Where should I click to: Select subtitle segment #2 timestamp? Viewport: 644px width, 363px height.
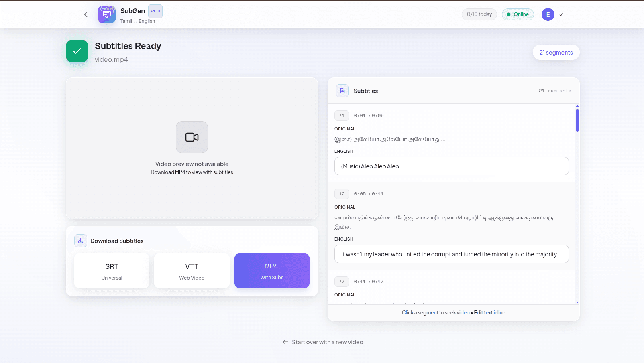click(x=369, y=194)
